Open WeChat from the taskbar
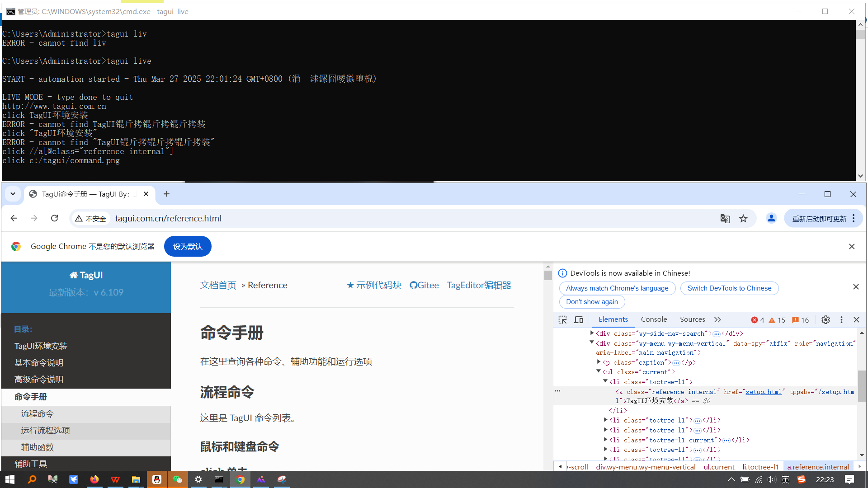 tap(178, 479)
